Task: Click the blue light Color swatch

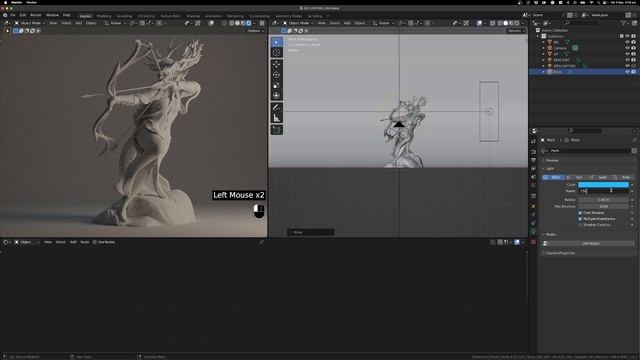Action: [x=603, y=184]
